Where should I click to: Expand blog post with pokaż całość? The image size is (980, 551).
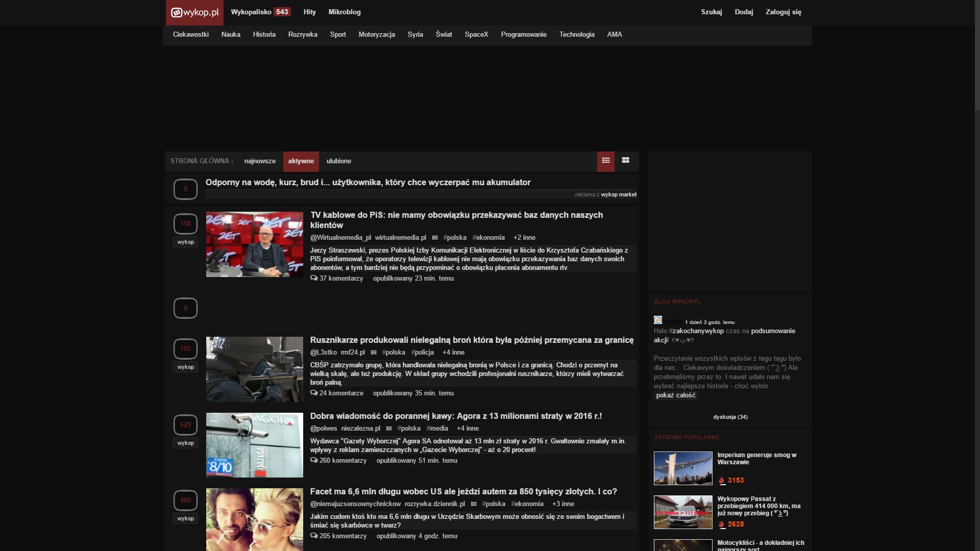676,395
